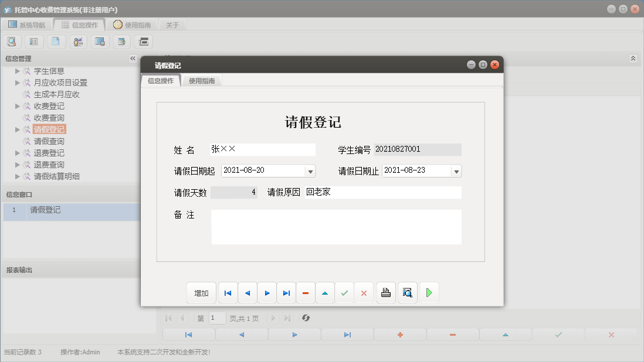The width and height of the screenshot is (644, 362).
Task: Switch to the 系统导航 tab
Action: pyautogui.click(x=32, y=25)
